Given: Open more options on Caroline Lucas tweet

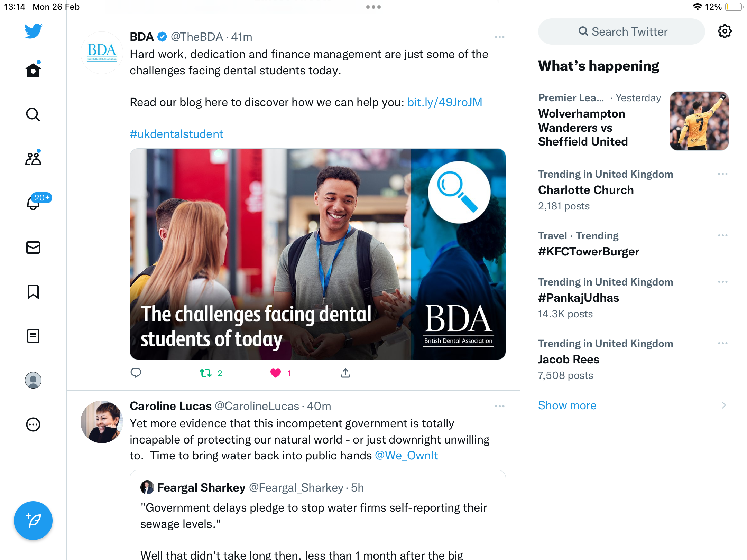Looking at the screenshot, I should (x=500, y=406).
